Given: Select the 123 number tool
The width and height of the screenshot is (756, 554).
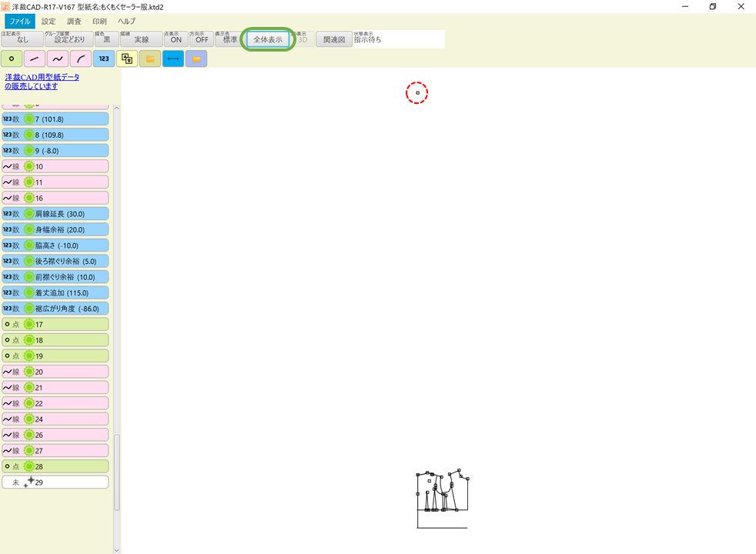Looking at the screenshot, I should coord(102,58).
